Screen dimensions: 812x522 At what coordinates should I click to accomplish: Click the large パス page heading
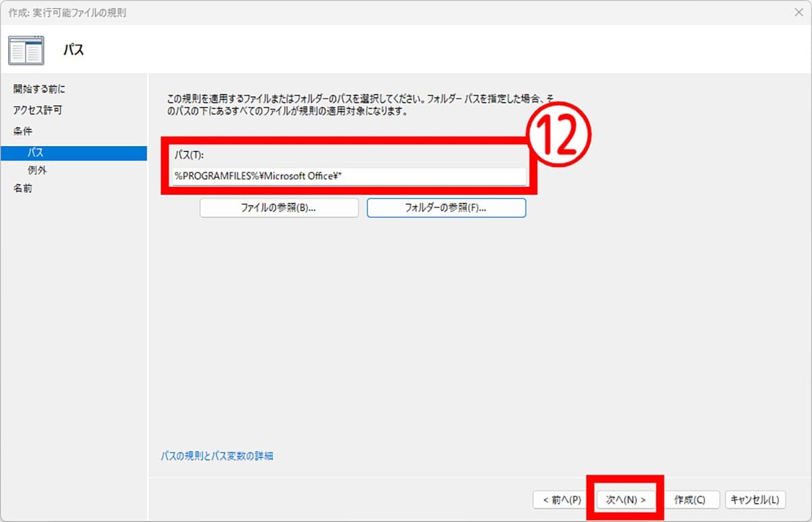coord(74,50)
